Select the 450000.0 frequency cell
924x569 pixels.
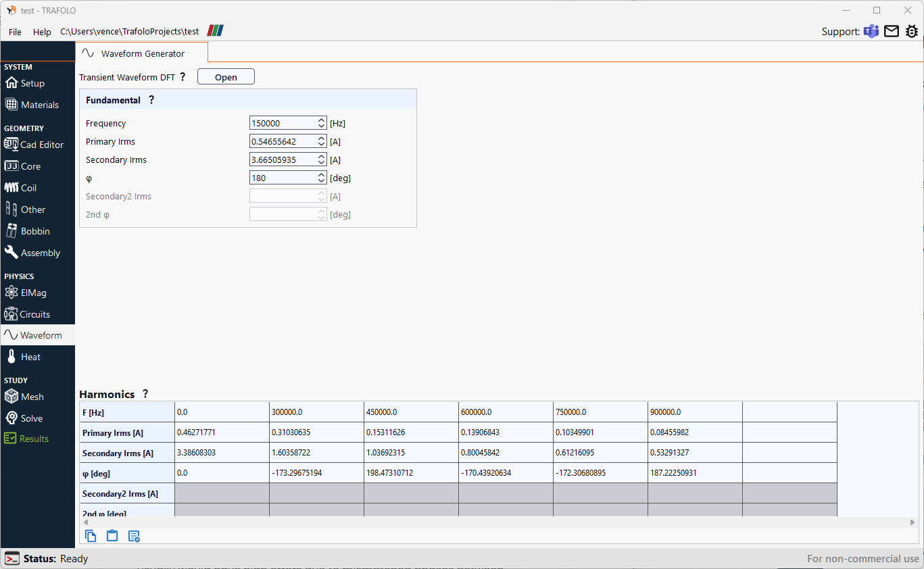click(x=411, y=412)
